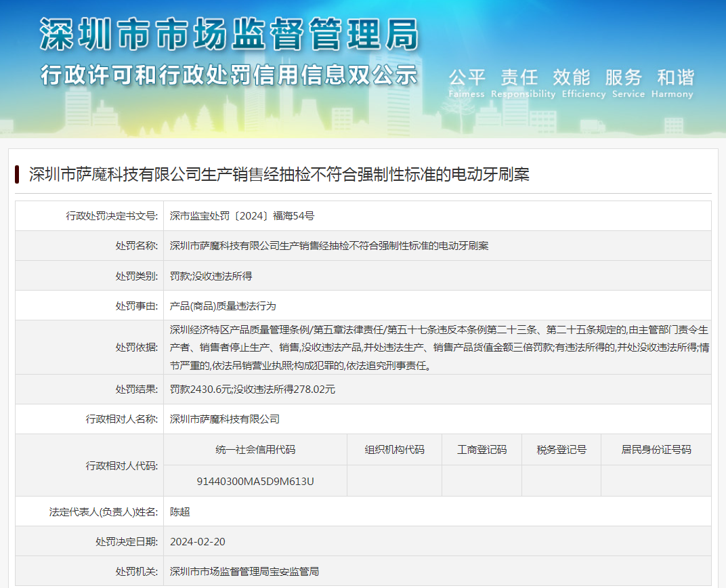Click the 处罚名称 value cell text
726x588 pixels.
coord(329,246)
